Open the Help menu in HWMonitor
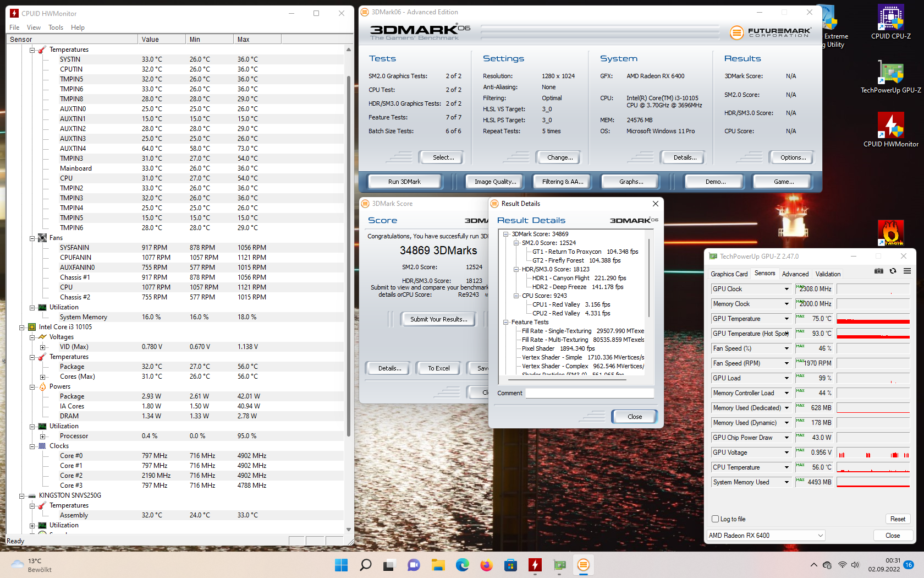This screenshot has width=924, height=578. (x=78, y=28)
